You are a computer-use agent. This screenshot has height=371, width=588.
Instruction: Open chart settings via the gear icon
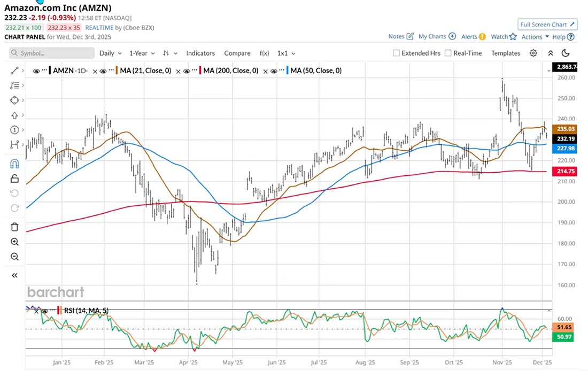tap(533, 53)
